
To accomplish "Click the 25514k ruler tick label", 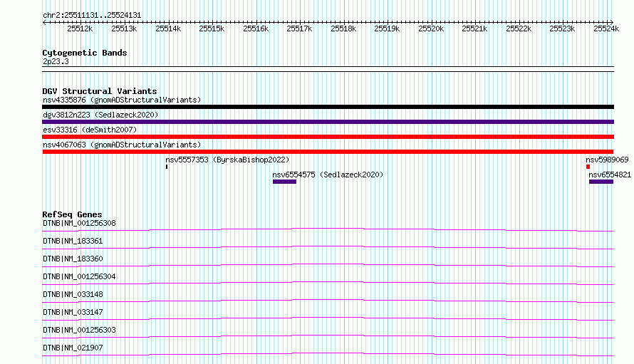I will pyautogui.click(x=168, y=28).
